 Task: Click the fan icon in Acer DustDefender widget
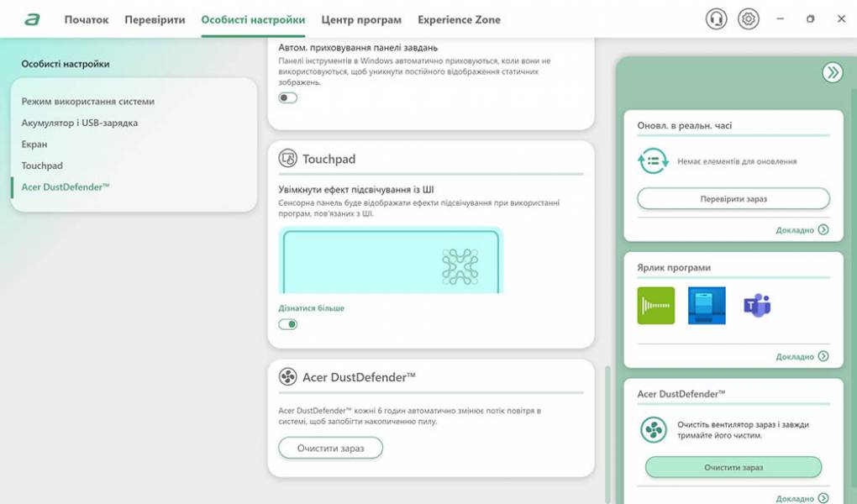coord(654,429)
